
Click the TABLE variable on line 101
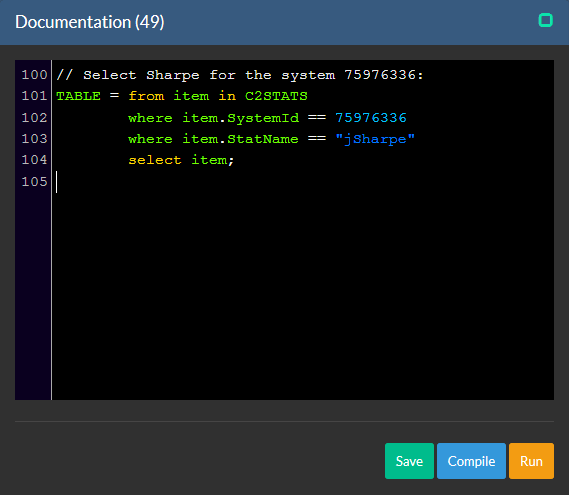(x=78, y=96)
